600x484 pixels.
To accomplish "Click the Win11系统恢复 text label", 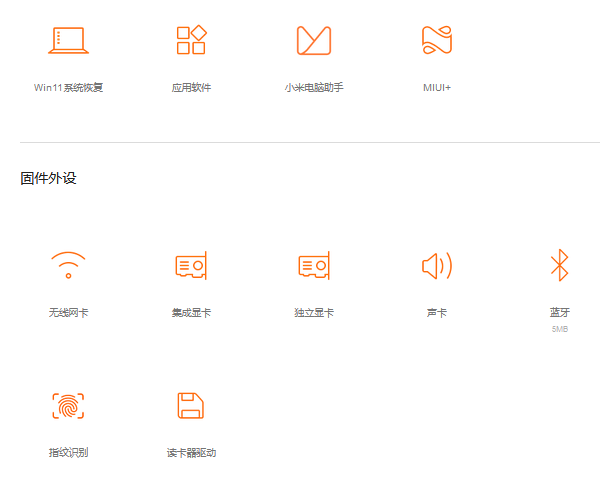I will tap(68, 88).
